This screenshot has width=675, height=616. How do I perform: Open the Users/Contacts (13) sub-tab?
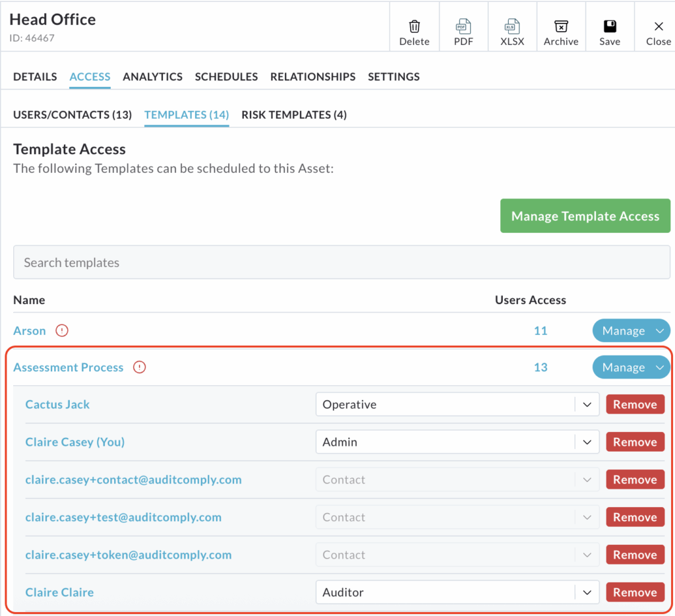[x=73, y=115]
